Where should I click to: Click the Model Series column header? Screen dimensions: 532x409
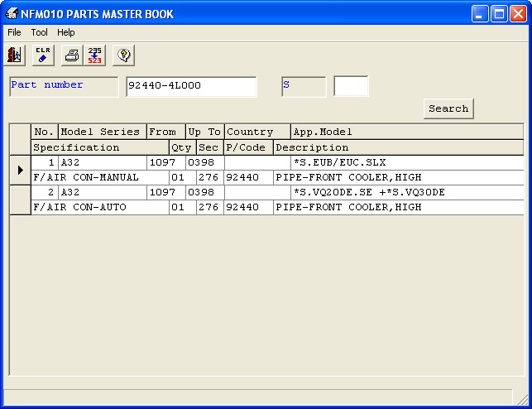102,132
